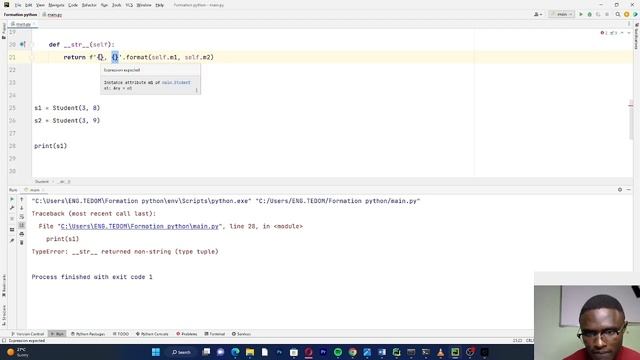
Task: Expand the main run configuration dropdown
Action: click(x=562, y=14)
